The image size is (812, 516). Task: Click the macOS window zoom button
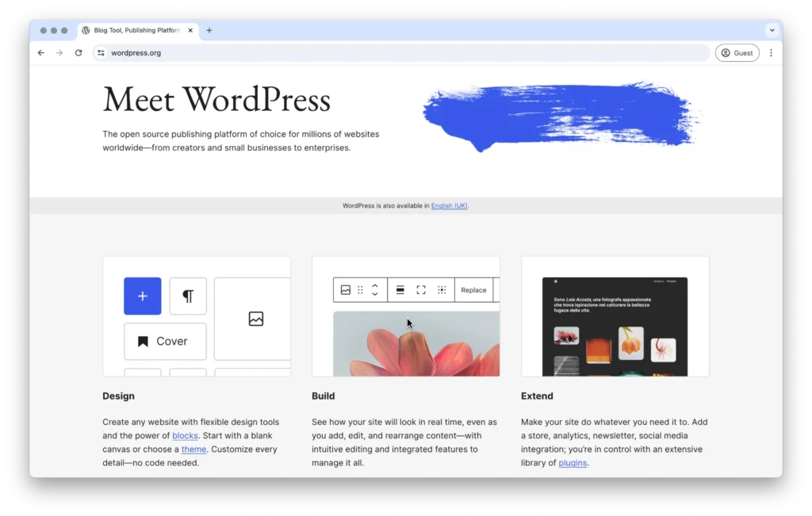pos(64,31)
